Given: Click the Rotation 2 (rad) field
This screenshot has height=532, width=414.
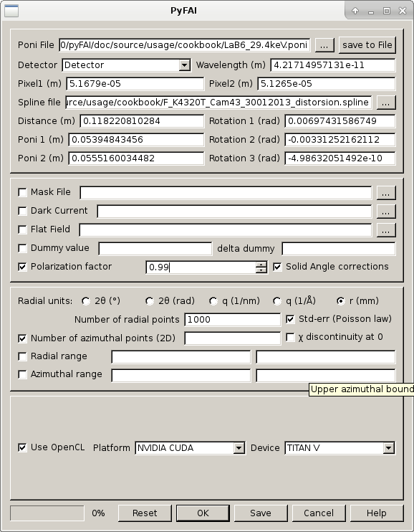Looking at the screenshot, I should point(340,140).
